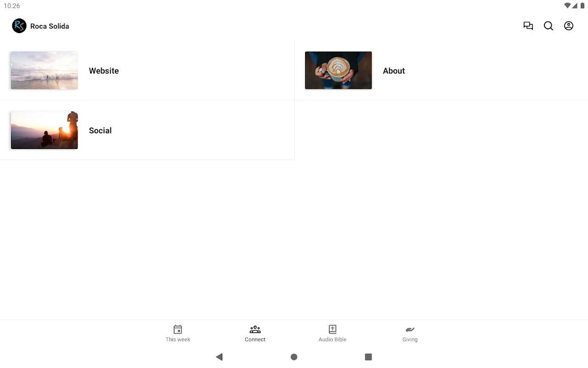
Task: Click the Social label
Action: click(x=100, y=131)
